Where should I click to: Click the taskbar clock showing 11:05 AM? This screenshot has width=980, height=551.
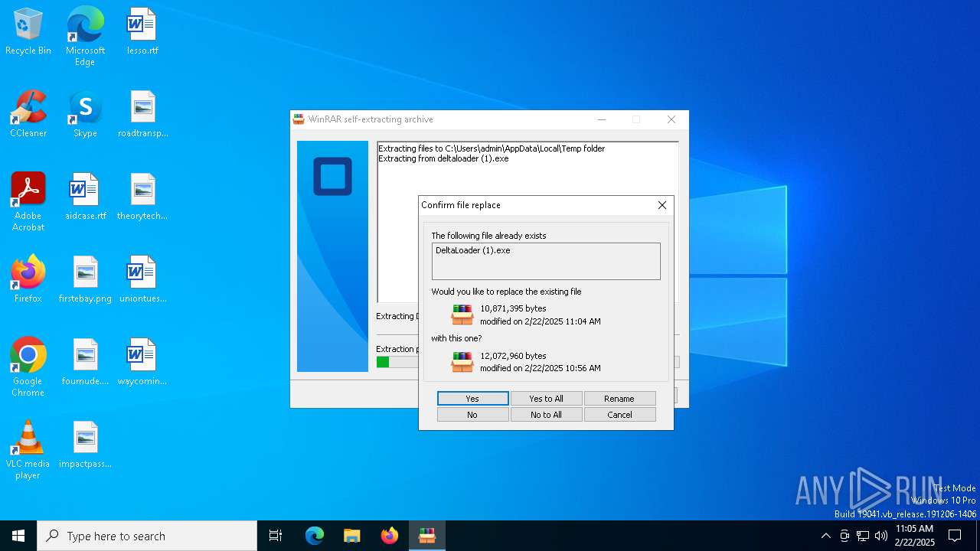pyautogui.click(x=914, y=536)
